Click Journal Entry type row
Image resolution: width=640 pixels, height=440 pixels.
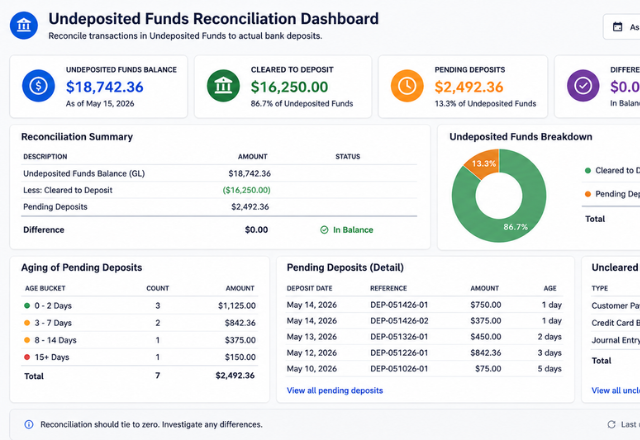click(x=616, y=340)
